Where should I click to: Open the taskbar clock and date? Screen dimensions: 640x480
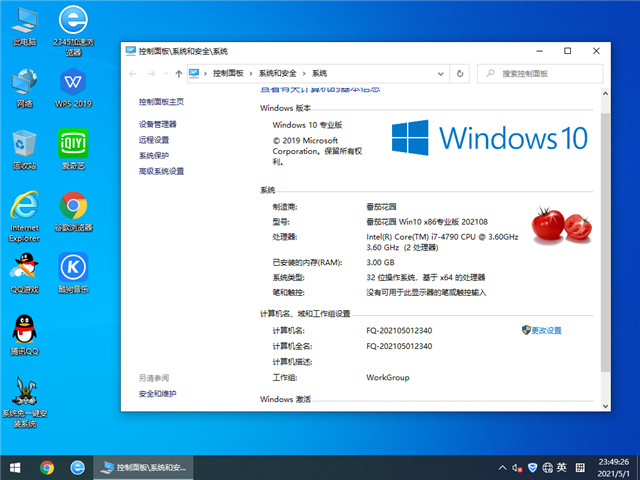(x=613, y=468)
